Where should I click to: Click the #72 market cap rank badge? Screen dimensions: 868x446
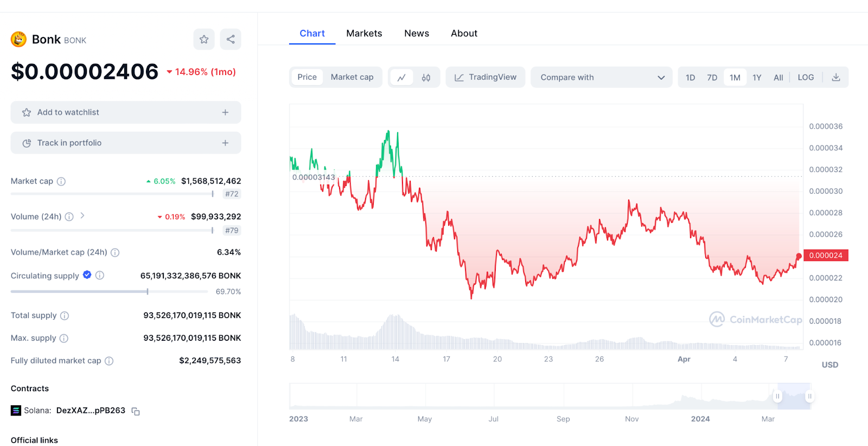coord(232,194)
